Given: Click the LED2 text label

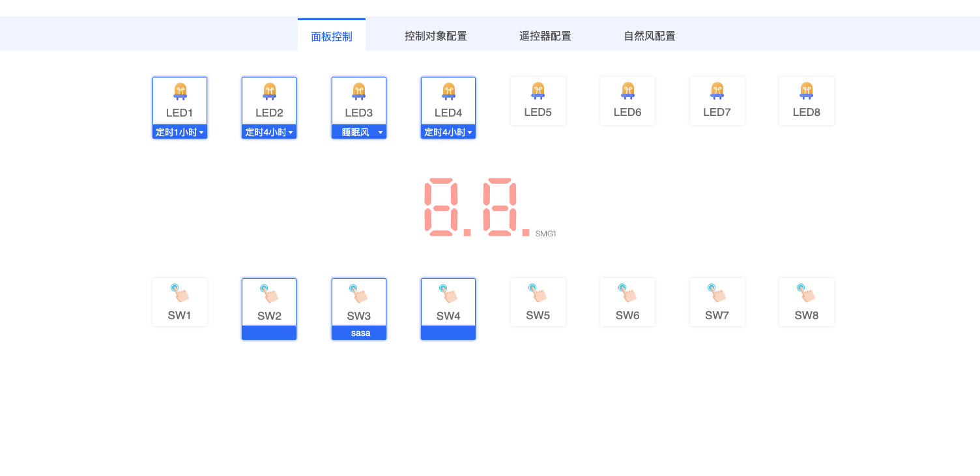Looking at the screenshot, I should pyautogui.click(x=269, y=113).
